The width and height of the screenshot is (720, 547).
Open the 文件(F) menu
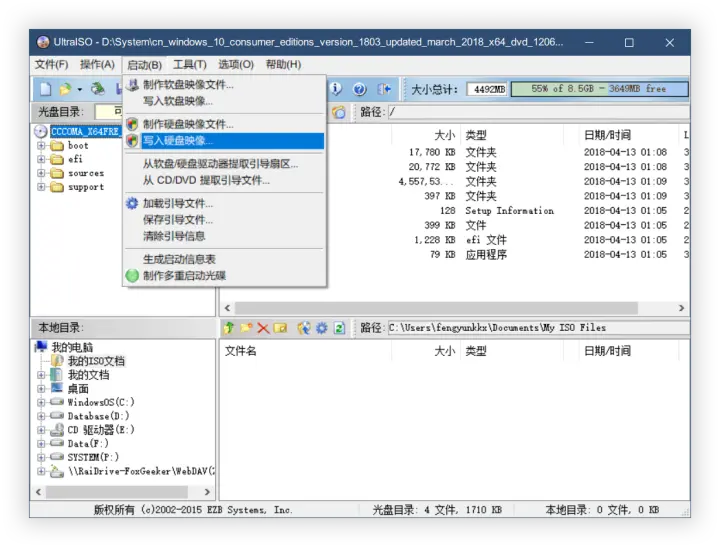pyautogui.click(x=51, y=64)
